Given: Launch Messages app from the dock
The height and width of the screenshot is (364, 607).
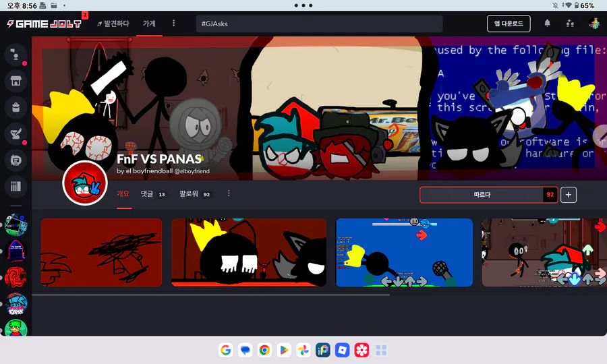Looking at the screenshot, I should (245, 350).
